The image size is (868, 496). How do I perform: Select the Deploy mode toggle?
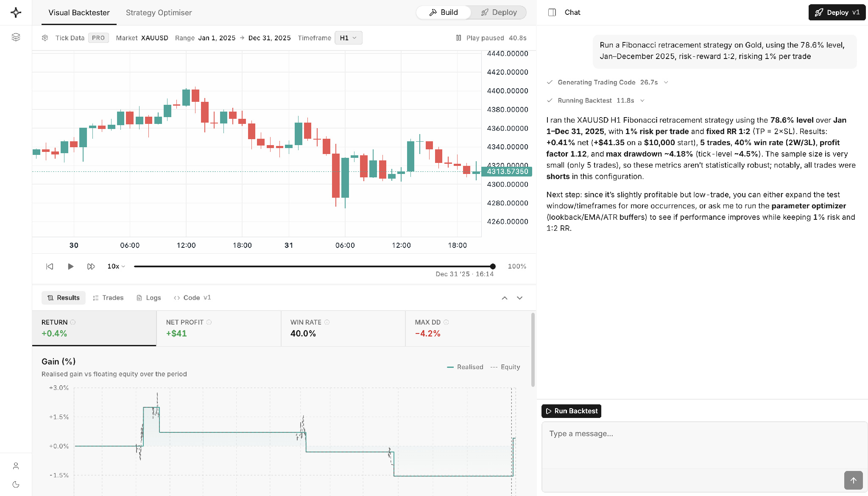click(499, 12)
